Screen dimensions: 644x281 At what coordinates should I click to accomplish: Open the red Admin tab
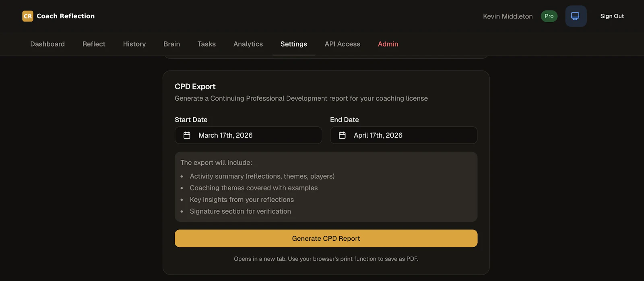tap(388, 44)
